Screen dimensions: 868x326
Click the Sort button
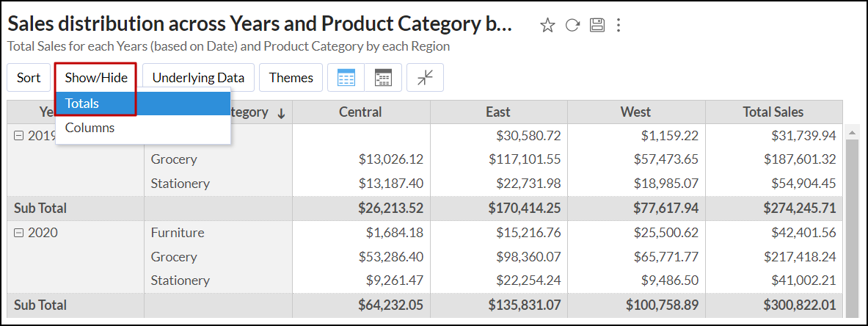point(29,78)
